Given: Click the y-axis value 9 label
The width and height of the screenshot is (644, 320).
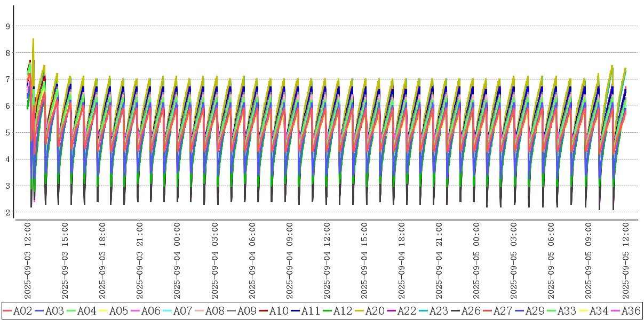Looking at the screenshot, I should 7,26.
